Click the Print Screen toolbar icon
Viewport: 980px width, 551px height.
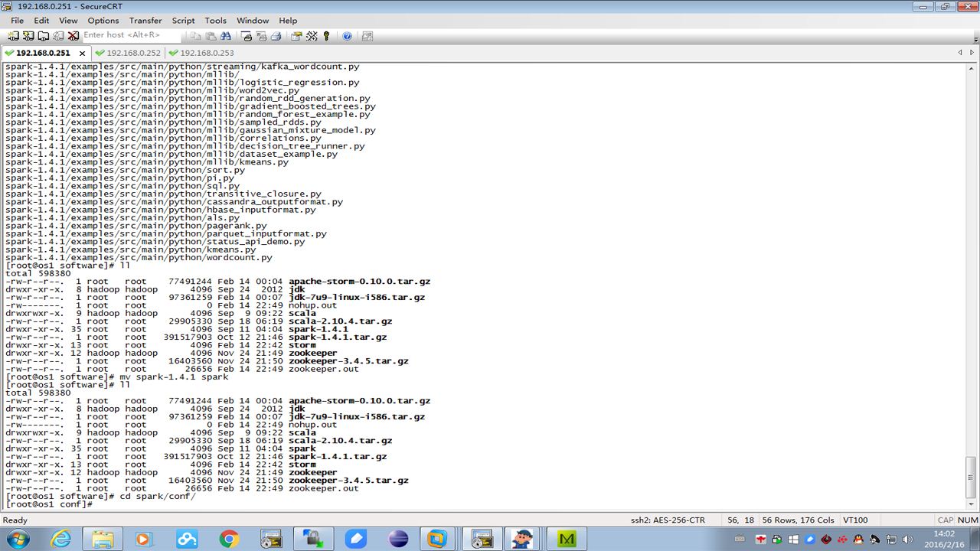[x=247, y=36]
